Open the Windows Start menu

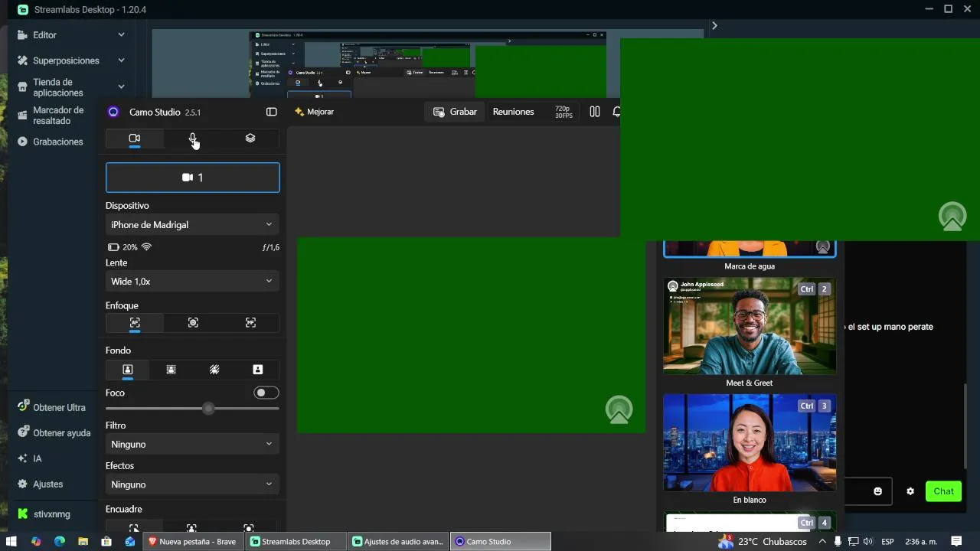pyautogui.click(x=11, y=541)
